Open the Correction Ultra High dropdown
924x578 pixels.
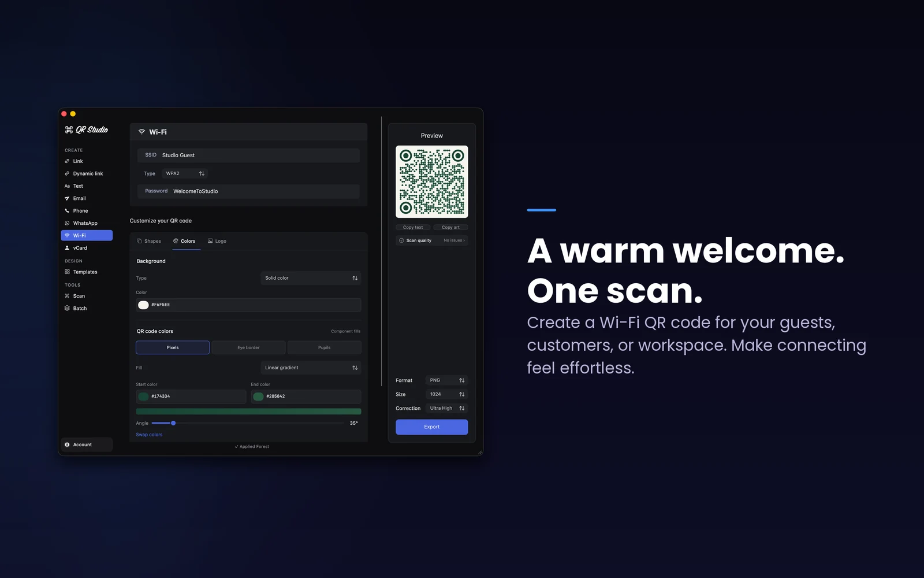tap(446, 408)
